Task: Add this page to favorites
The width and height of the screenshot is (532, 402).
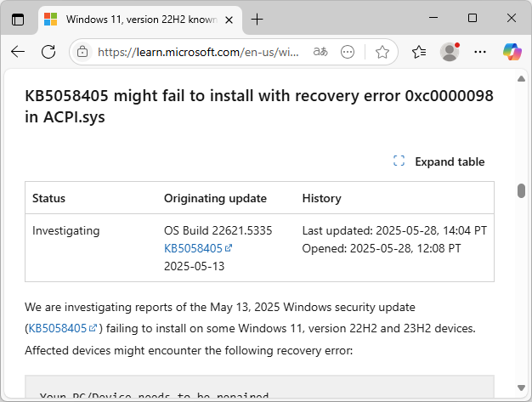Action: [x=382, y=52]
